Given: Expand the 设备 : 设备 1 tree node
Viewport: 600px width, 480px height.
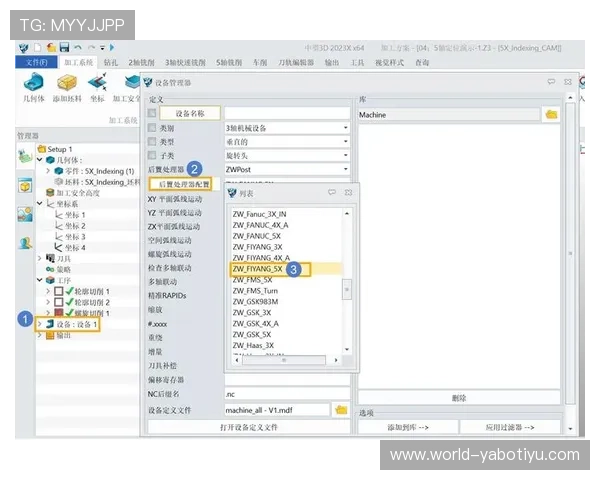Looking at the screenshot, I should 41,324.
